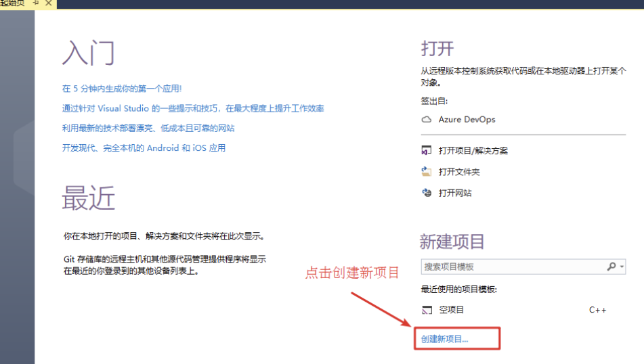The height and width of the screenshot is (364, 644).
Task: Click the 最近使用的项目模板: label
Action: (458, 290)
